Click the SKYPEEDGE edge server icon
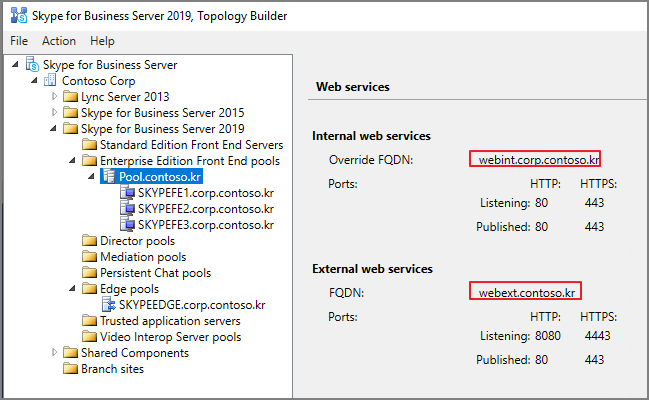The width and height of the screenshot is (649, 400). click(109, 304)
